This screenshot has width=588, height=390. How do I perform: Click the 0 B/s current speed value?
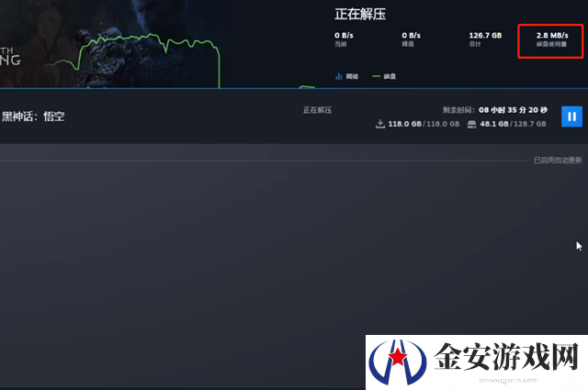(x=344, y=36)
